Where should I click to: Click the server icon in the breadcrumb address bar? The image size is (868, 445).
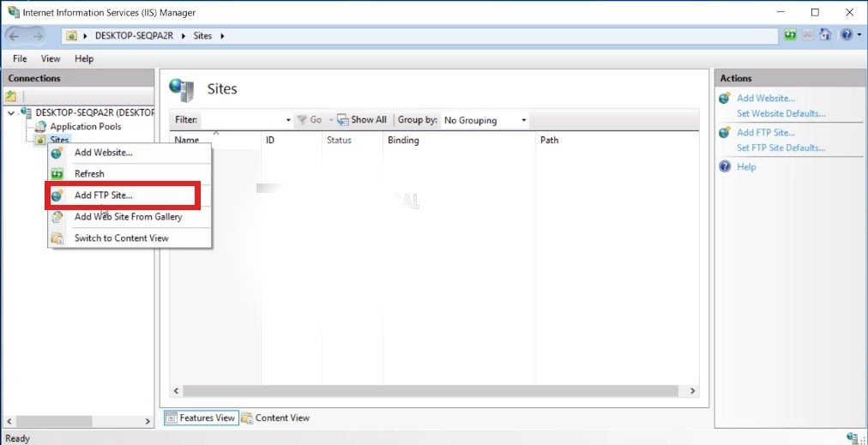click(71, 36)
